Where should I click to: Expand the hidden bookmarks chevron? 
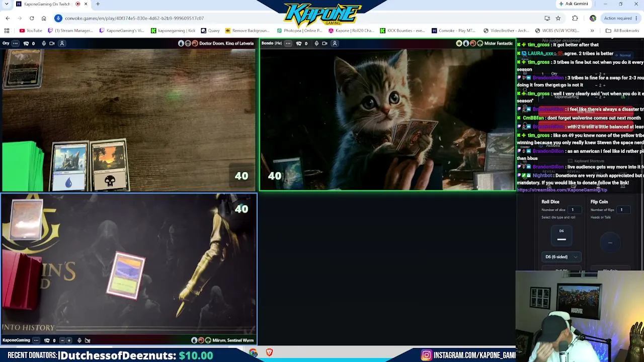pyautogui.click(x=592, y=31)
